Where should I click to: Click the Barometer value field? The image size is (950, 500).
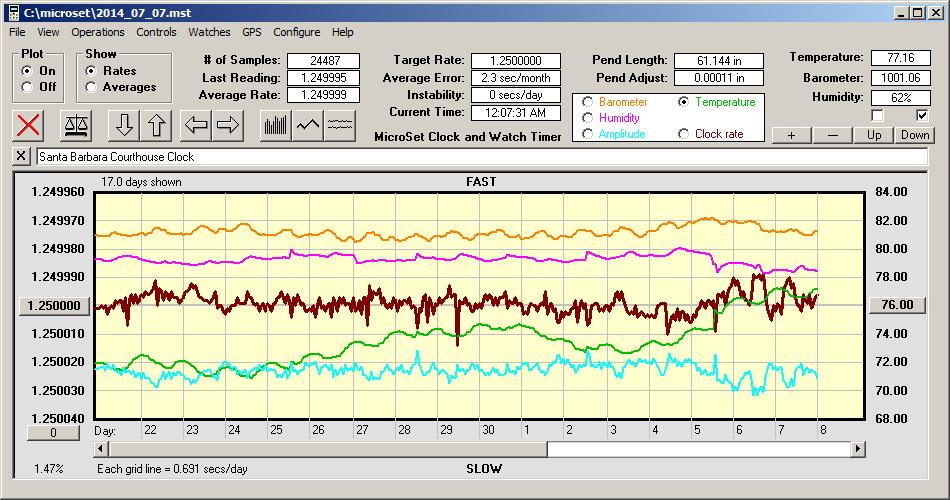pyautogui.click(x=900, y=78)
